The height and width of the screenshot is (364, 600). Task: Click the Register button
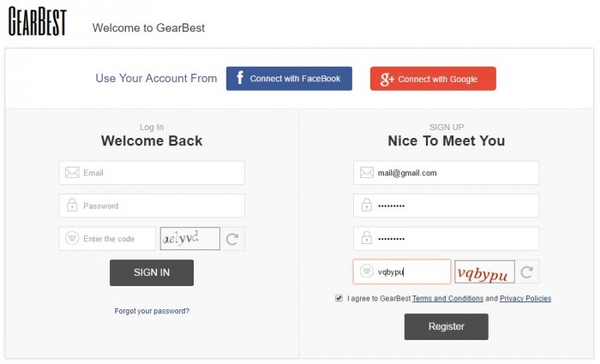point(447,326)
